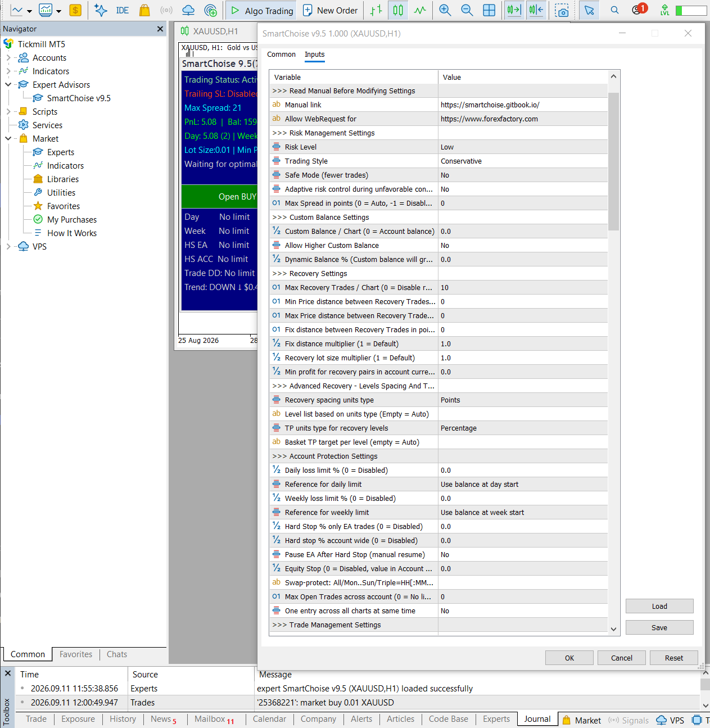Select Favorites under Market
Screen dimensions: 710x728
(64, 206)
